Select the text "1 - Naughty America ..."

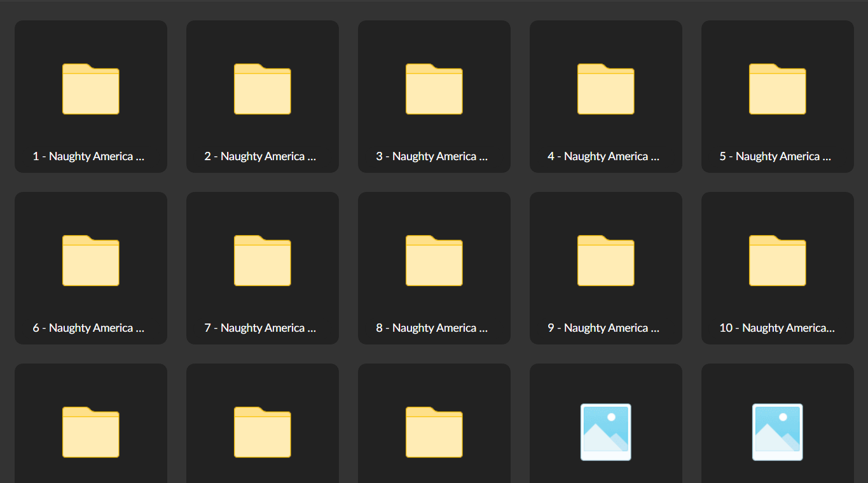(x=89, y=156)
